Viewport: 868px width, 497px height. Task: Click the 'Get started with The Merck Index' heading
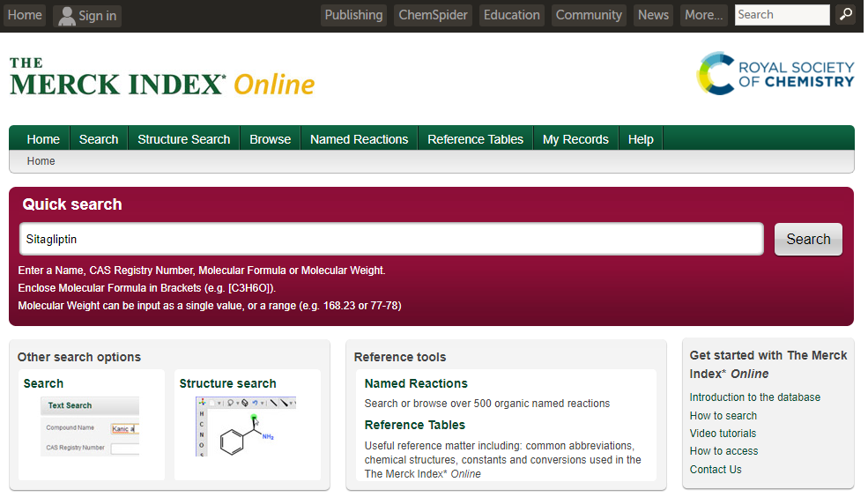point(768,364)
